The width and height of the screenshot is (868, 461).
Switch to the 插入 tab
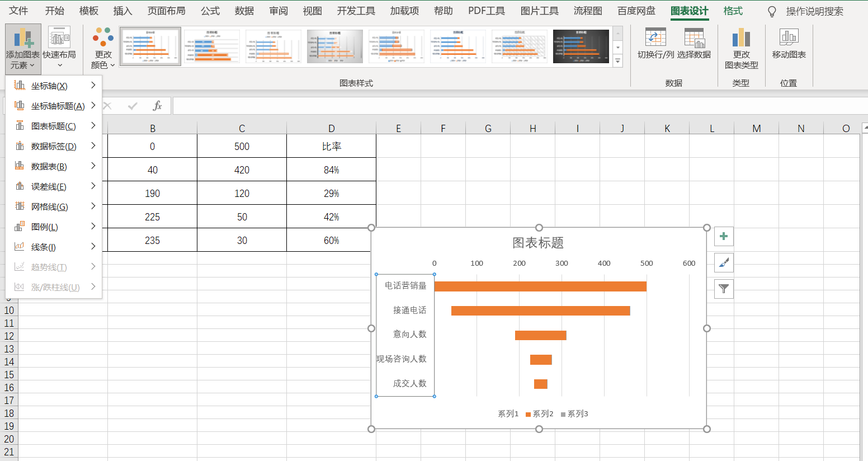pos(122,11)
